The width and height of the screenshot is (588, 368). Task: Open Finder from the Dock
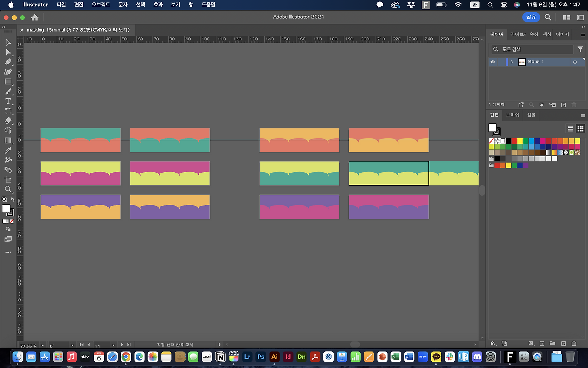[18, 356]
